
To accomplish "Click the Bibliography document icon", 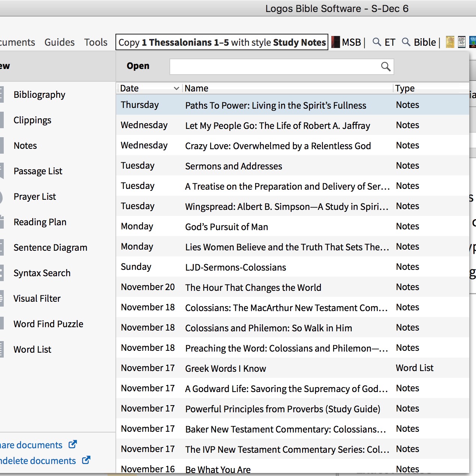I will click(x=1, y=94).
